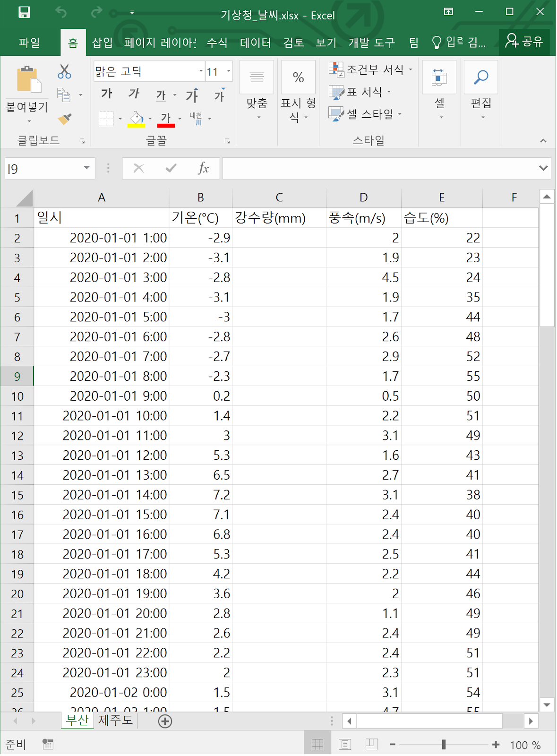Switch to the 페이지 레이아웃 tab
Image resolution: width=557 pixels, height=756 pixels.
(x=160, y=43)
